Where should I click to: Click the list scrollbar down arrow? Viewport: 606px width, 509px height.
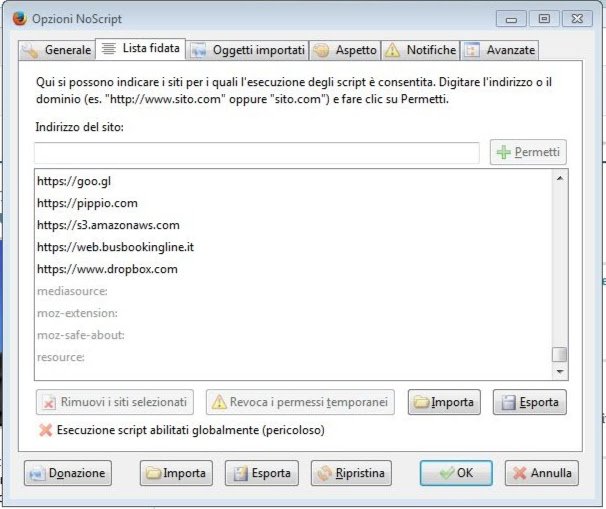(560, 372)
